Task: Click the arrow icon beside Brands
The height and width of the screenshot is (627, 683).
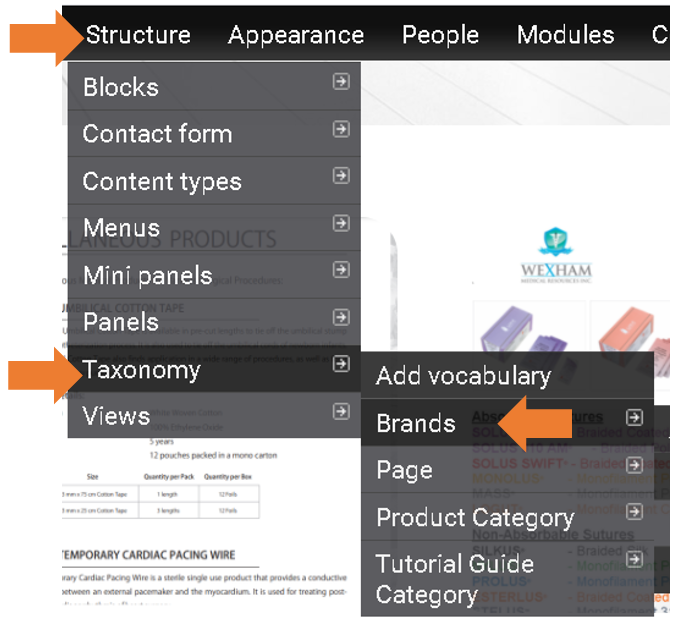Action: point(634,418)
